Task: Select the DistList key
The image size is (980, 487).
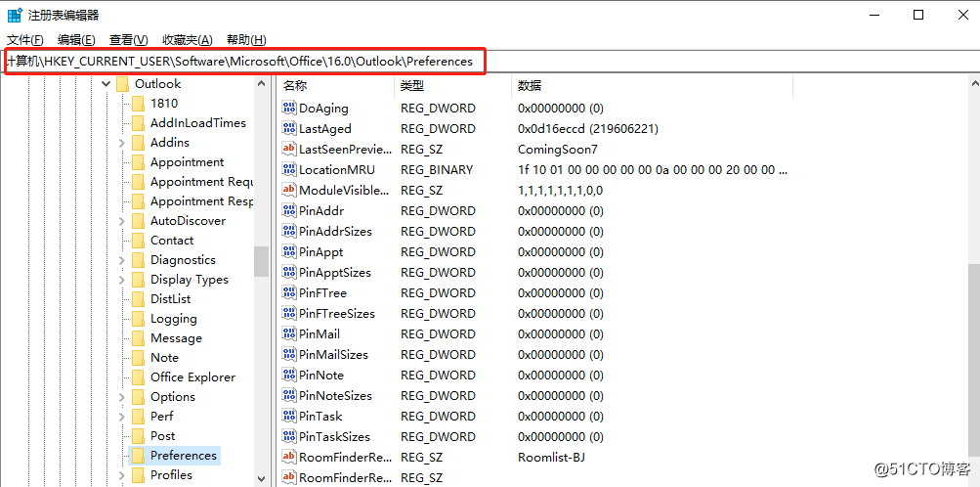Action: [171, 299]
